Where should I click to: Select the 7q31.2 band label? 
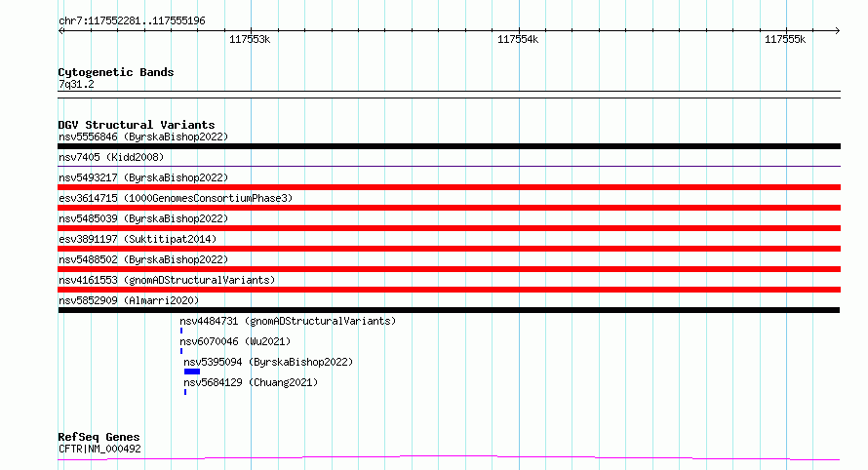tap(76, 85)
